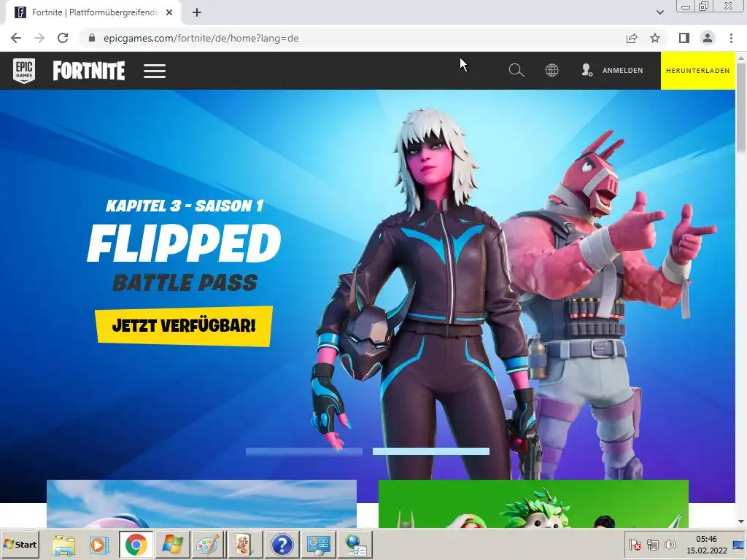The height and width of the screenshot is (560, 747).
Task: Click the Anmelden sign-in link
Action: pos(622,71)
